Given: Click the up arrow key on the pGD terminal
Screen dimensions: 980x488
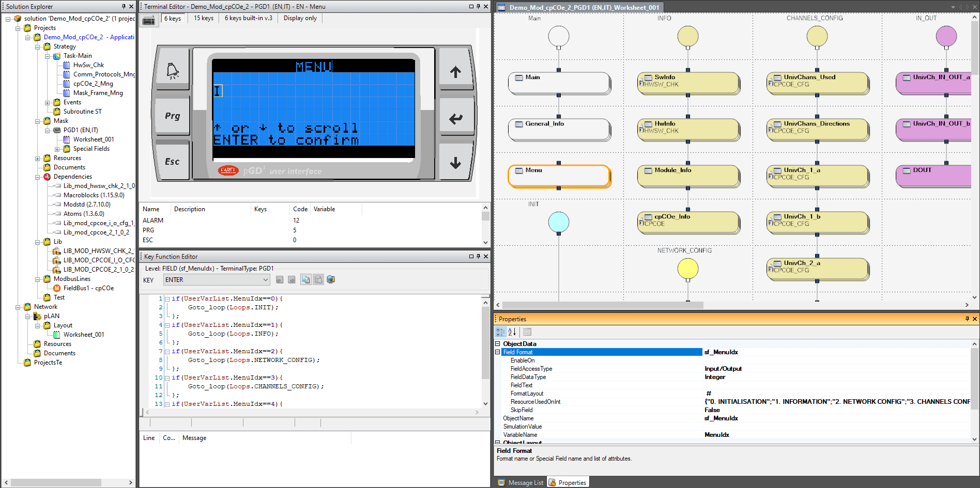Looking at the screenshot, I should (x=455, y=72).
